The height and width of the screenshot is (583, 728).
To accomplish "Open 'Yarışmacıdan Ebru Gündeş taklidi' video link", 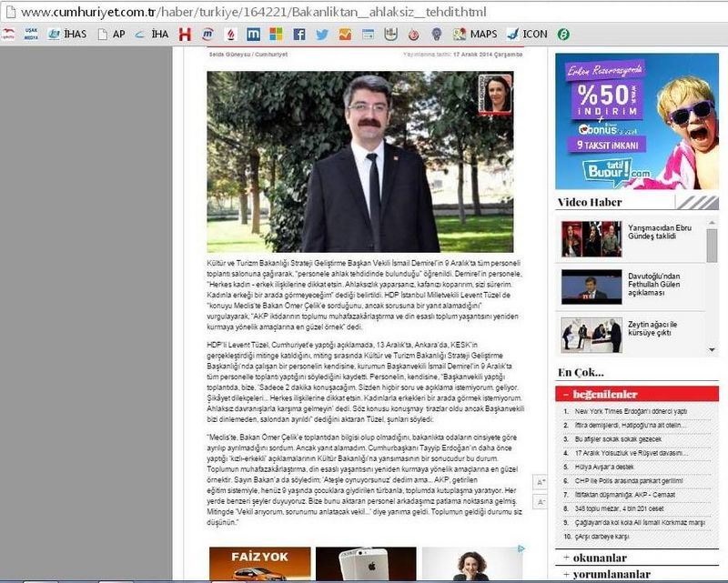I will click(659, 232).
